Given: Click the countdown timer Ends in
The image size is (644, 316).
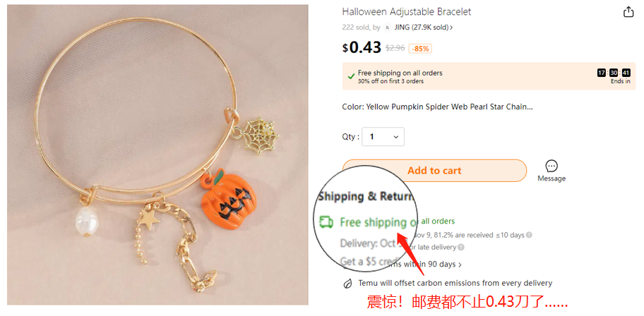Looking at the screenshot, I should [x=614, y=76].
